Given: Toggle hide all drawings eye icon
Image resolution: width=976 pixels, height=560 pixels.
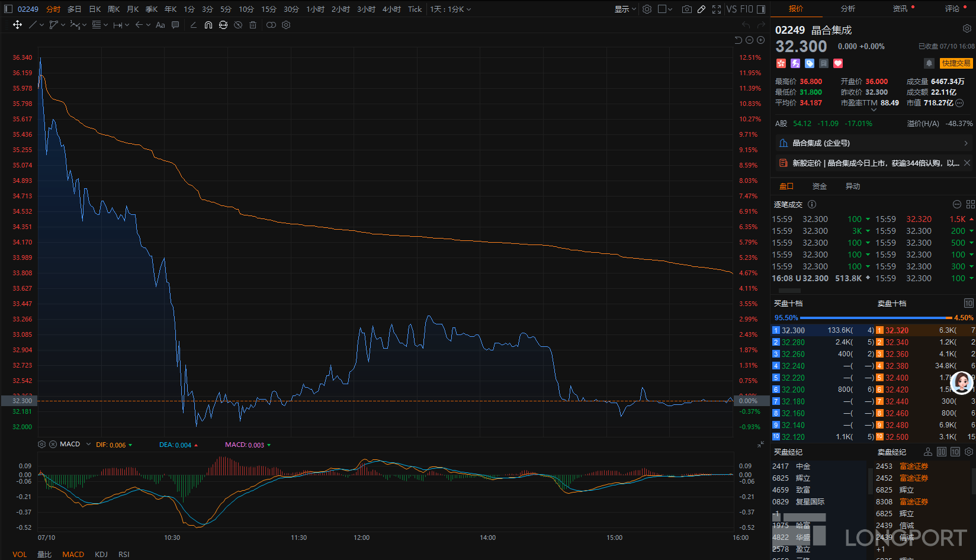Looking at the screenshot, I should 238,25.
